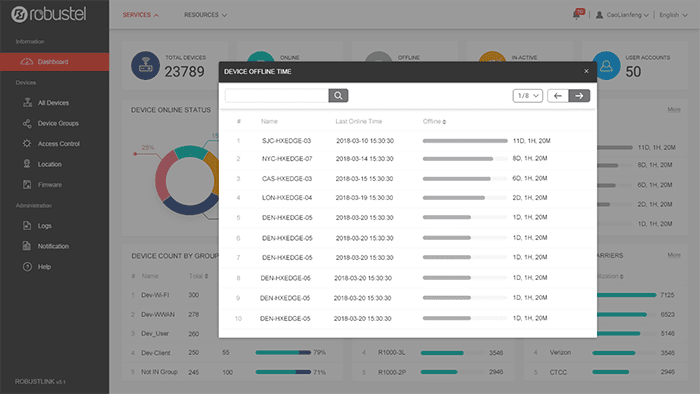Open All Devices in the sidebar
The width and height of the screenshot is (700, 394).
(x=54, y=103)
